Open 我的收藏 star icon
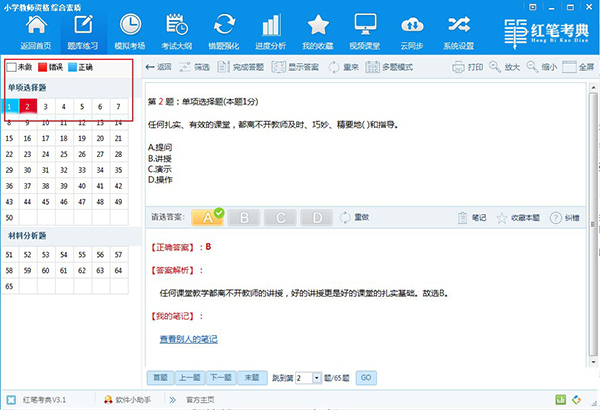 318,25
